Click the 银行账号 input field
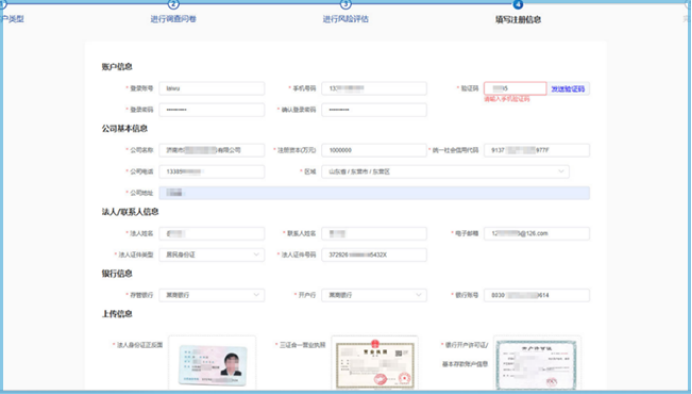Image resolution: width=692 pixels, height=394 pixels. pos(537,295)
